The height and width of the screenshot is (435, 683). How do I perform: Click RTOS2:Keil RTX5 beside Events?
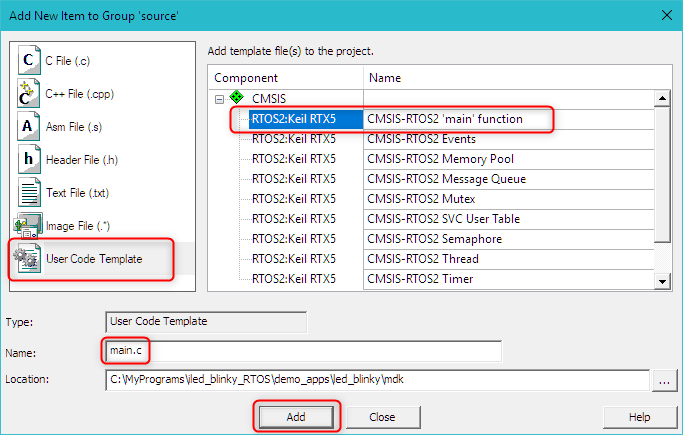click(294, 139)
